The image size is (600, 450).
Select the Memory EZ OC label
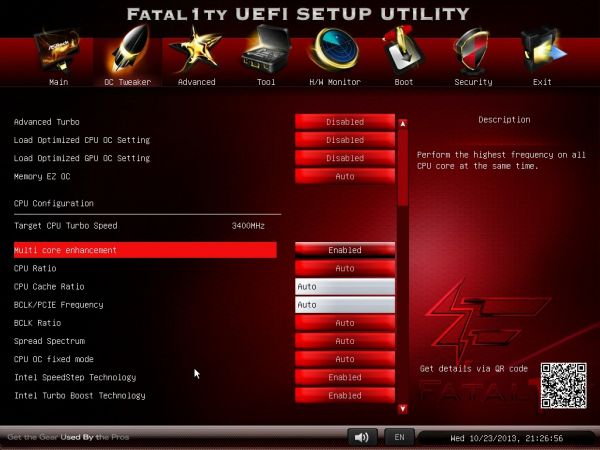42,176
